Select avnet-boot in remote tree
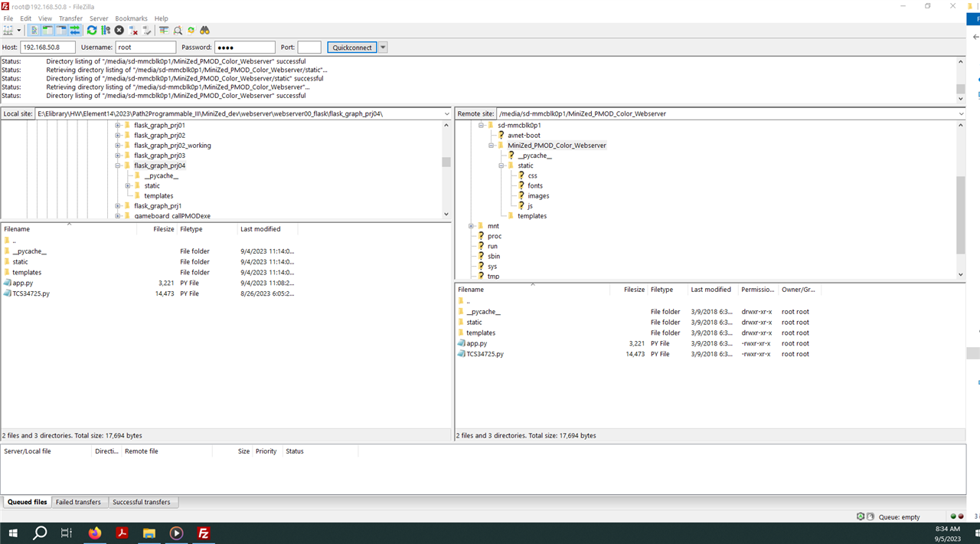980x544 pixels. tap(524, 136)
